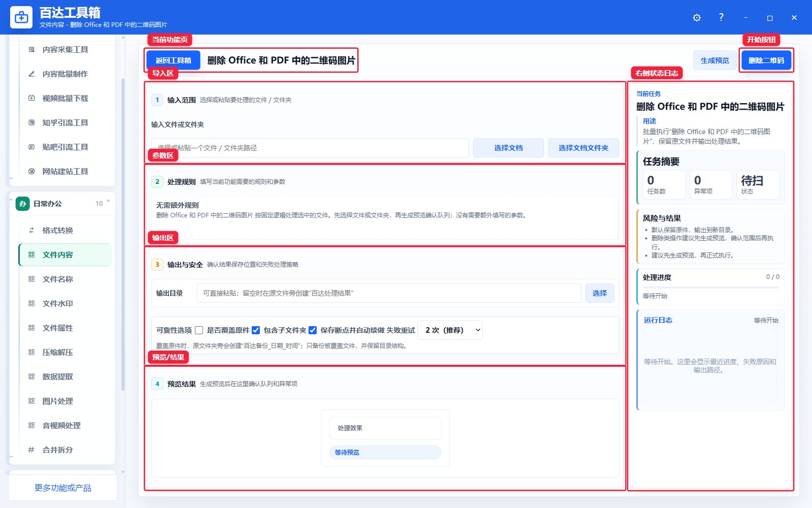The width and height of the screenshot is (812, 508).
Task: Click the 选择 button for 输出目录
Action: pos(600,293)
